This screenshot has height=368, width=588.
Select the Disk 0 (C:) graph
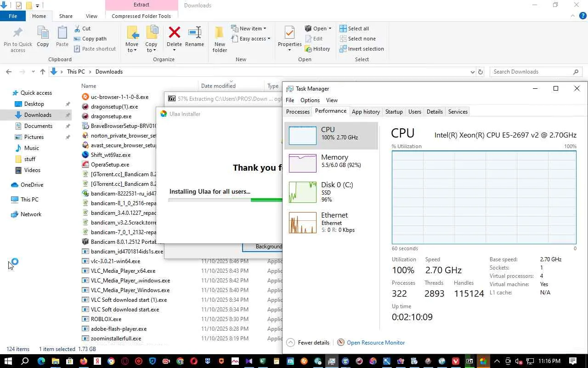point(303,192)
